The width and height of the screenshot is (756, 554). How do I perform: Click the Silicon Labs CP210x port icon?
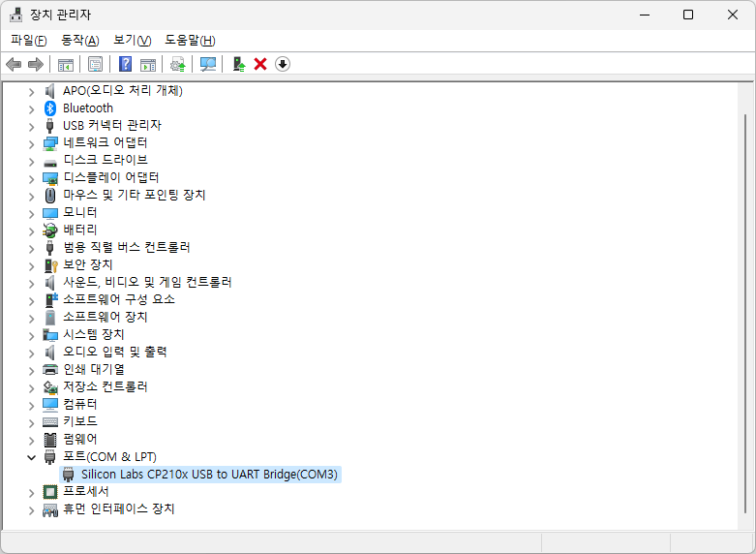point(69,475)
